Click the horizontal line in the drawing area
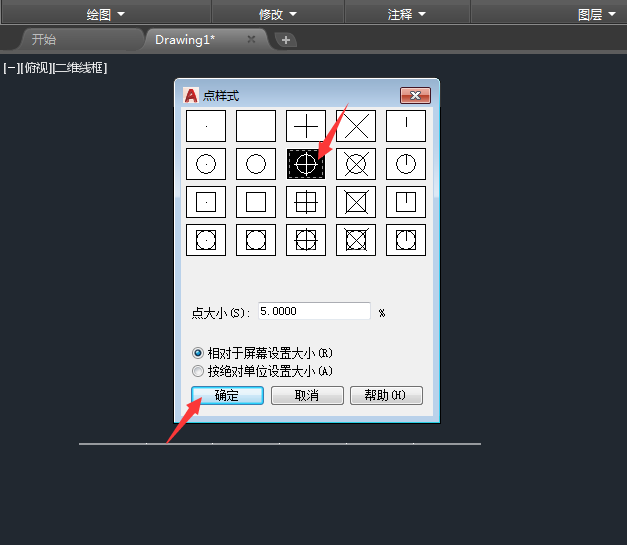 coord(280,443)
